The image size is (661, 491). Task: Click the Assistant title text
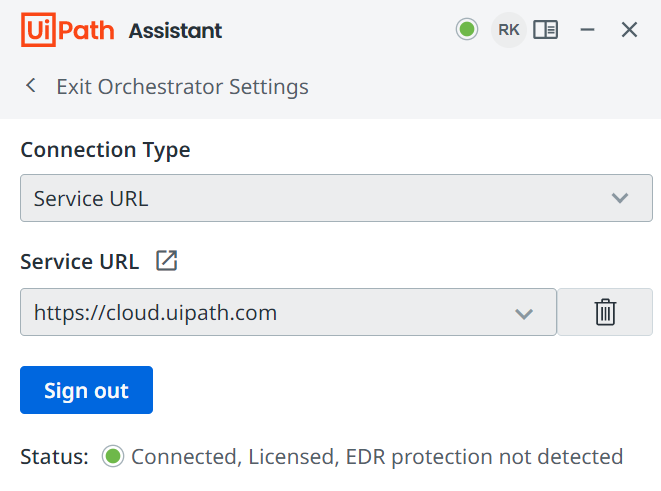[175, 31]
